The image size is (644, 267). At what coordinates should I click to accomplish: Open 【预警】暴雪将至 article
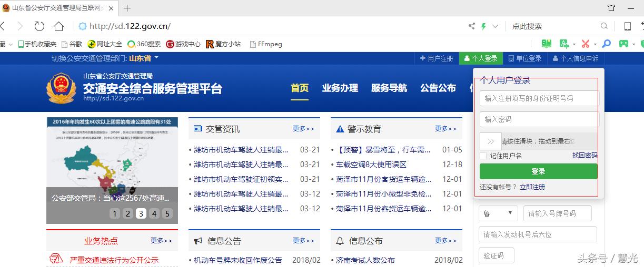383,150
